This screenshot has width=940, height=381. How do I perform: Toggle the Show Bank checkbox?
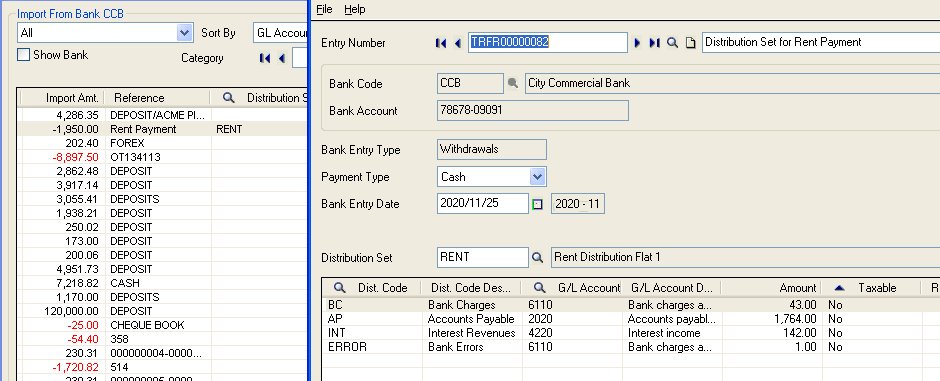point(23,55)
